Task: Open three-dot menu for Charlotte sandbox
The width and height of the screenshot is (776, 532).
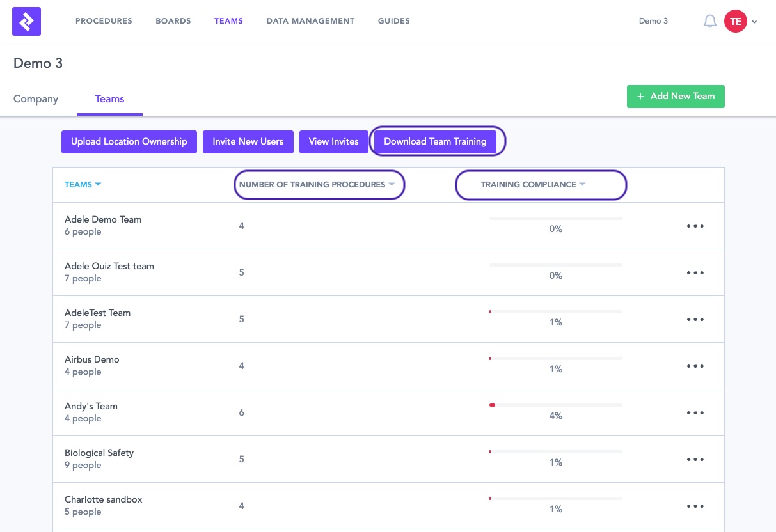Action: tap(695, 506)
